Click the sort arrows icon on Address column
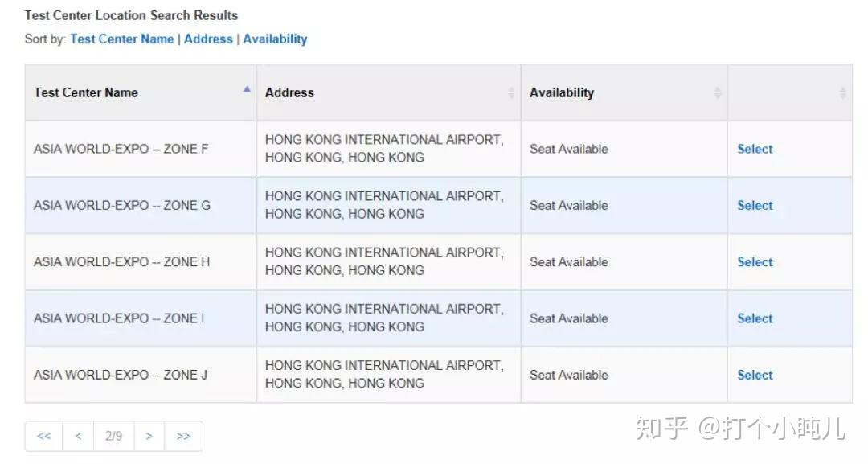Screen dimensions: 868x464 [x=510, y=92]
